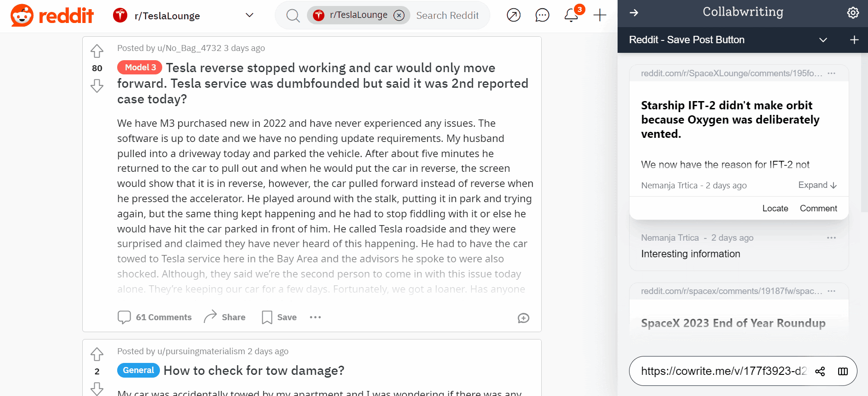
Task: Open the post's three-dot more options
Action: [x=315, y=317]
